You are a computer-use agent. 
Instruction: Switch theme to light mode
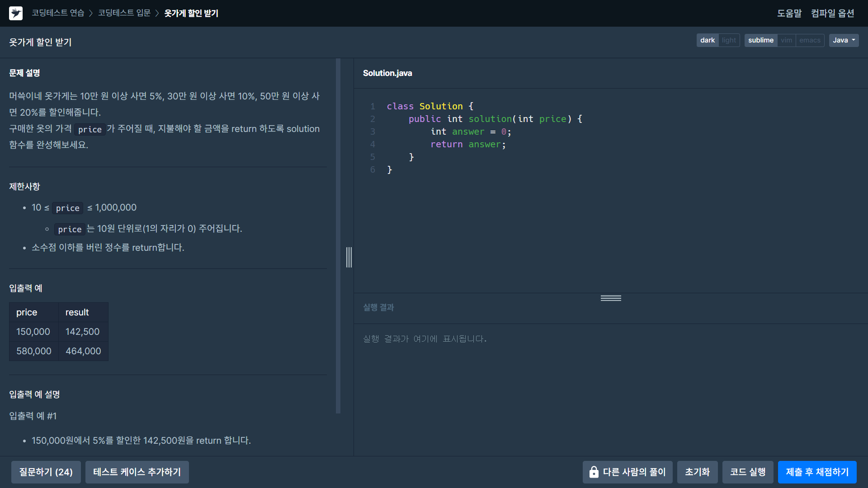pos(729,40)
